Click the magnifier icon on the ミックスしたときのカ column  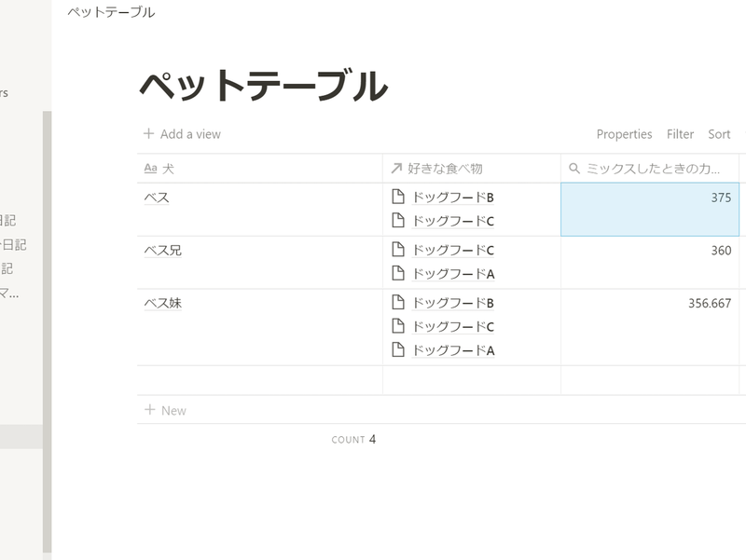(x=573, y=169)
